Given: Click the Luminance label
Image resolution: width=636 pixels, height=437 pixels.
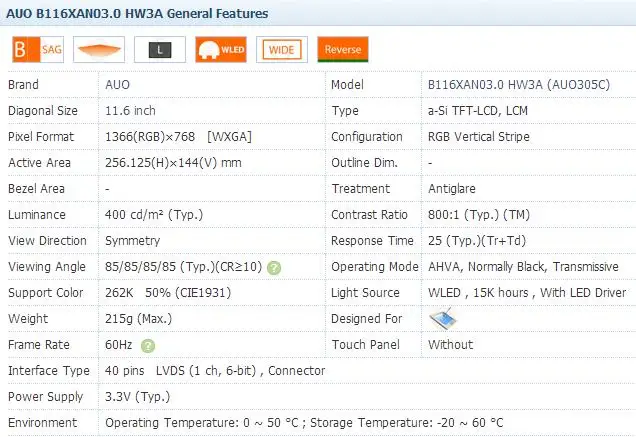Looking at the screenshot, I should pos(37,215).
